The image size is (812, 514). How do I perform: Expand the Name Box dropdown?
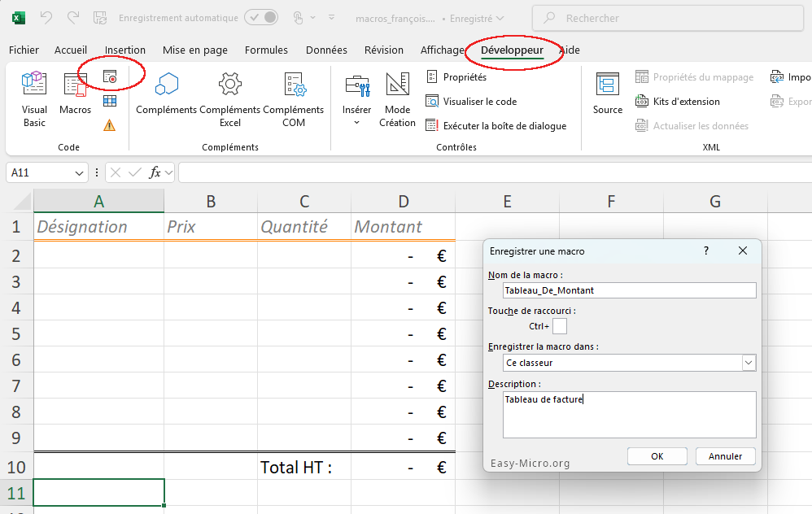coord(79,173)
